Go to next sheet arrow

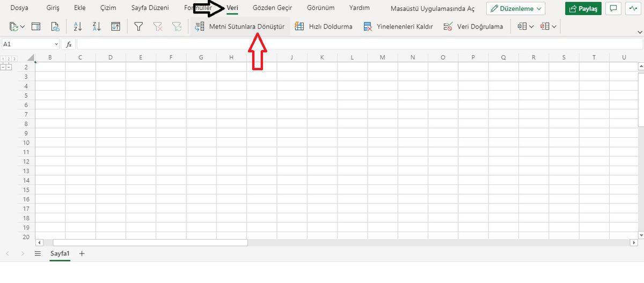(x=23, y=254)
